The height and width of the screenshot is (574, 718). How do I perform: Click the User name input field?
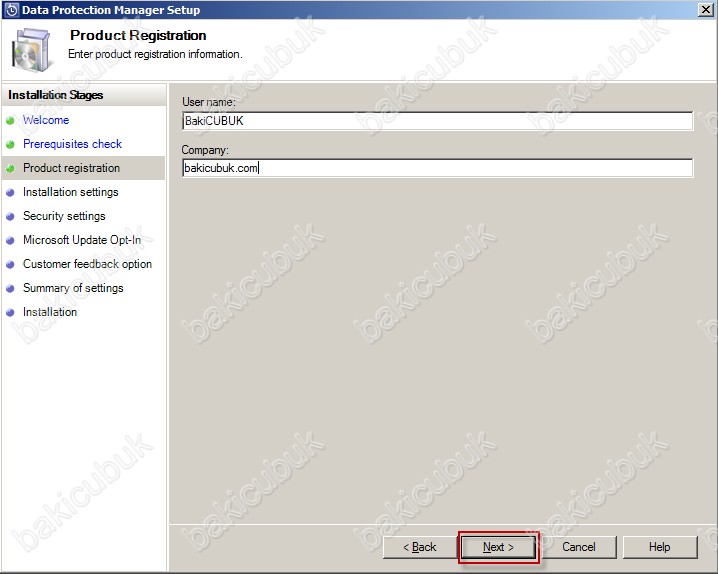pos(437,121)
